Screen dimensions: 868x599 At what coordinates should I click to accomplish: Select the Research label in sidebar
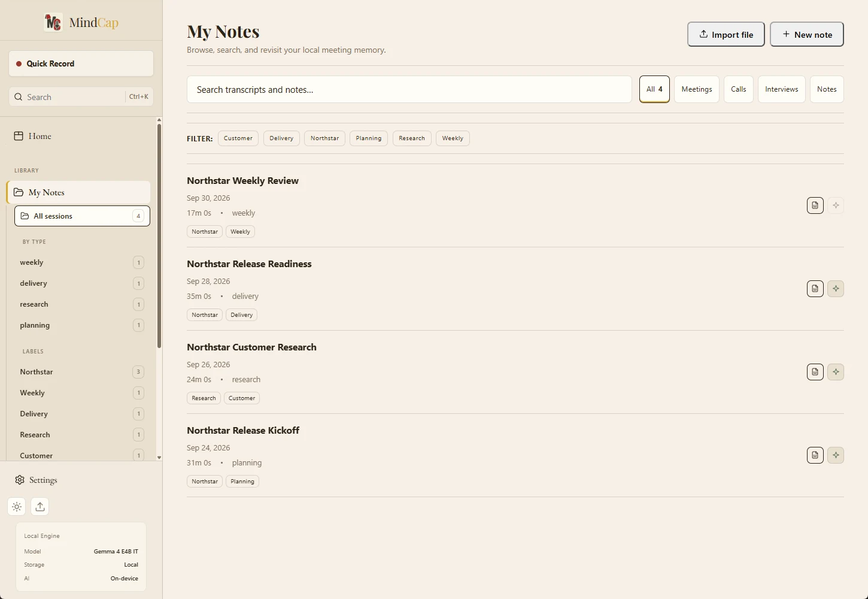pyautogui.click(x=81, y=435)
